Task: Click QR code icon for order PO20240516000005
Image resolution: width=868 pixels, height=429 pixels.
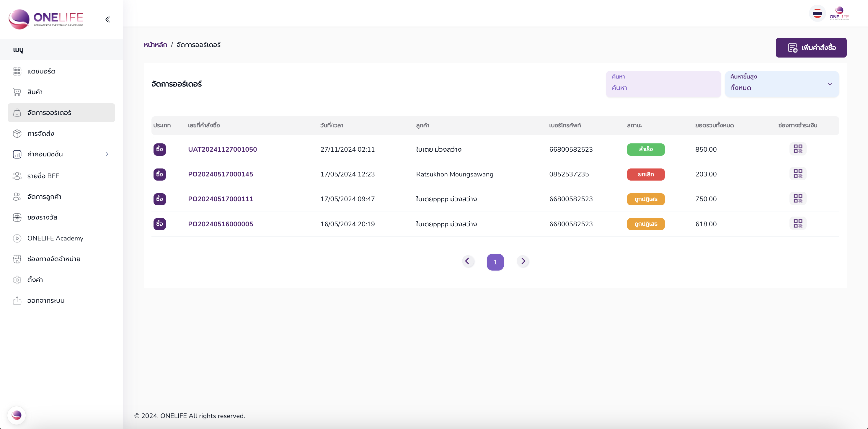Action: pyautogui.click(x=797, y=224)
